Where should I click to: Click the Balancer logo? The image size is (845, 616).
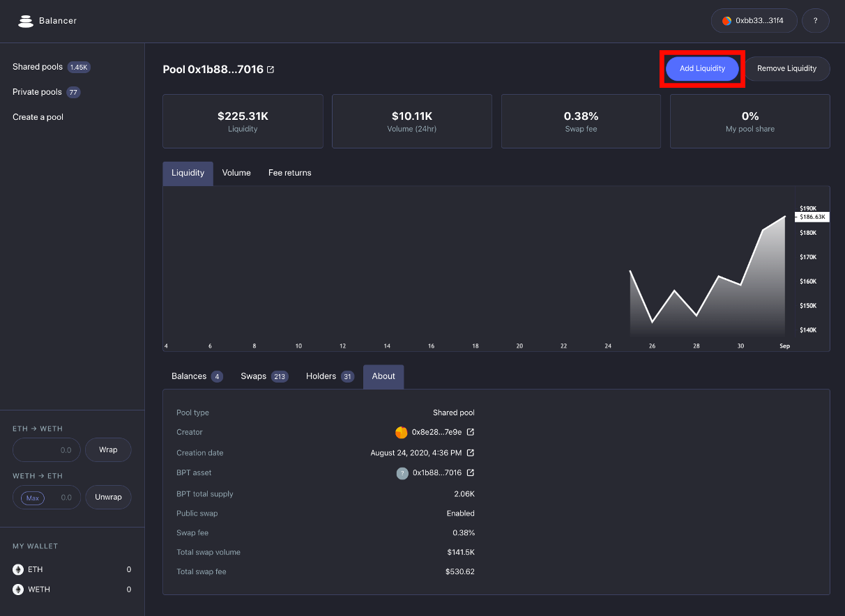(x=26, y=20)
